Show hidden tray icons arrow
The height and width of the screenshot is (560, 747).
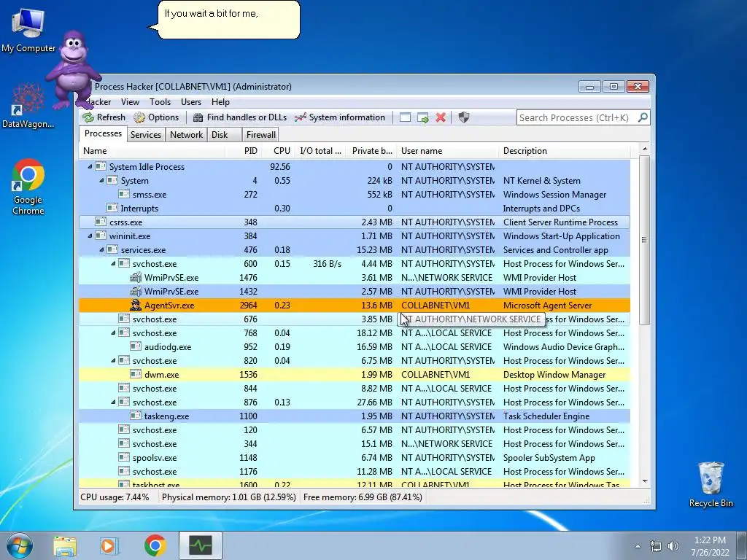[x=638, y=546]
